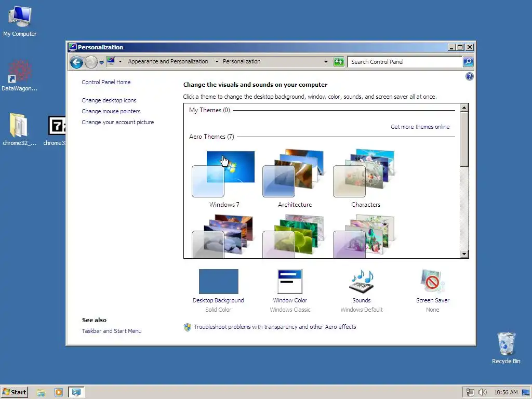Open Help with the question mark icon
The height and width of the screenshot is (399, 532).
coord(469,76)
